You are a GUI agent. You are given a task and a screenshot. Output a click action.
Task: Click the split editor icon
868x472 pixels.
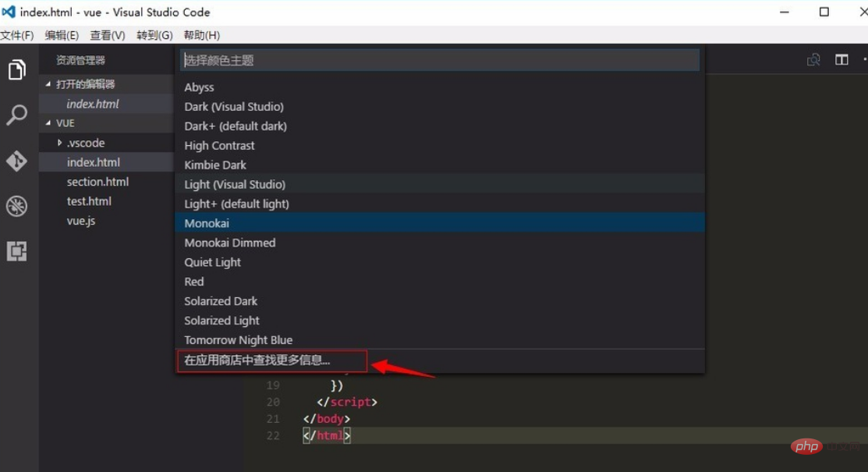click(841, 60)
